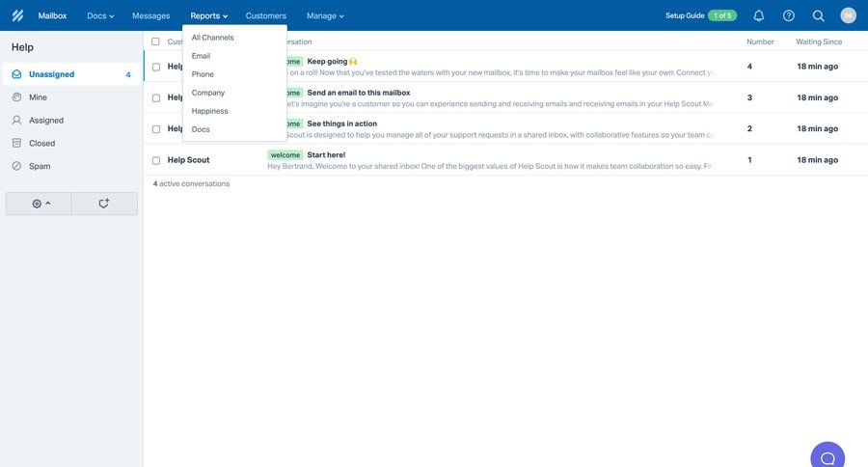Open the Mine folder
This screenshot has height=467, width=868.
(x=72, y=96)
